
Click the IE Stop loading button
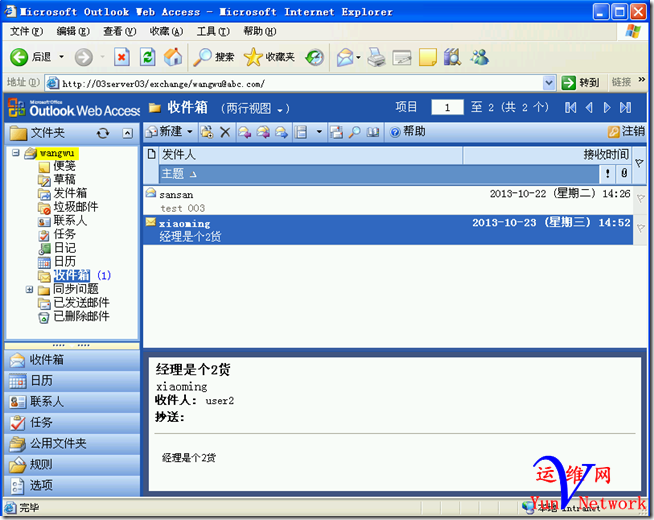point(121,57)
